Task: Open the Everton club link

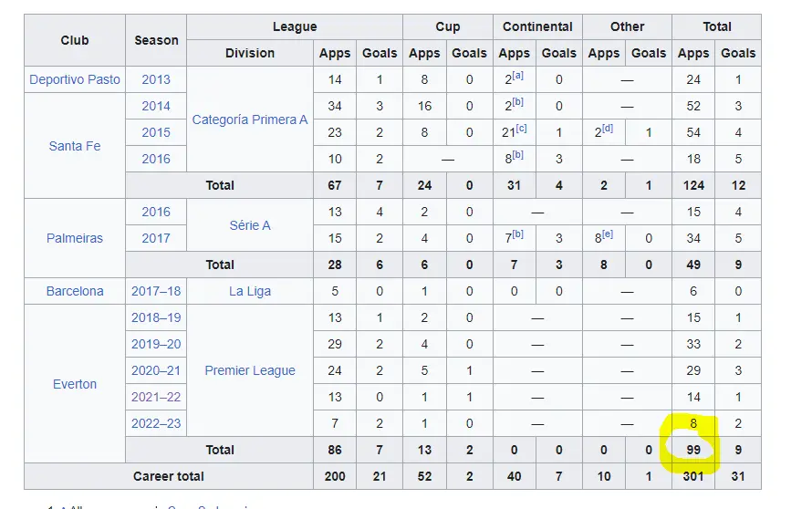Action: pos(75,384)
